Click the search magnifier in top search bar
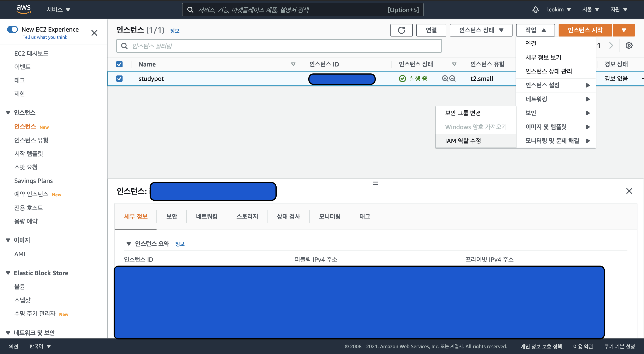Screen dimensions: 644x354 click(x=190, y=10)
